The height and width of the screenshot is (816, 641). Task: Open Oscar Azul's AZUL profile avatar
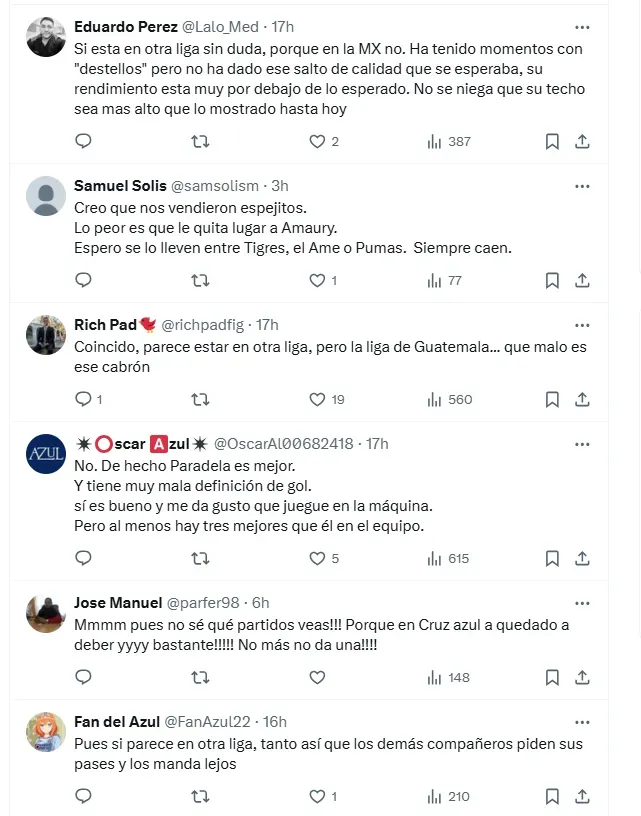click(46, 454)
